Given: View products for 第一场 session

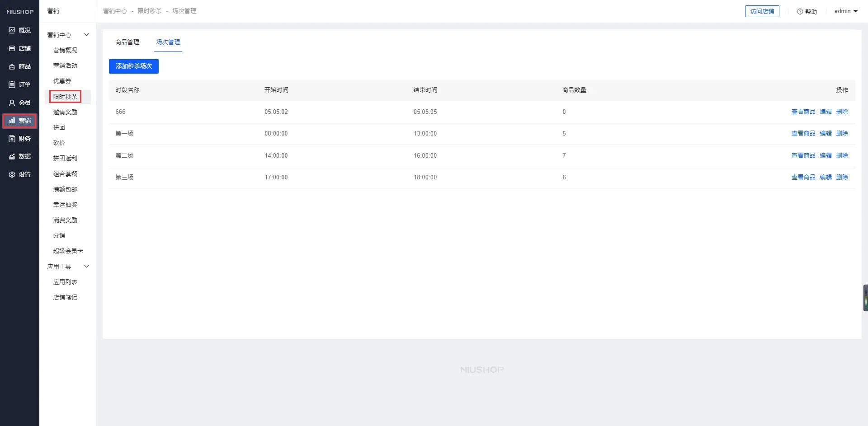Looking at the screenshot, I should (803, 133).
